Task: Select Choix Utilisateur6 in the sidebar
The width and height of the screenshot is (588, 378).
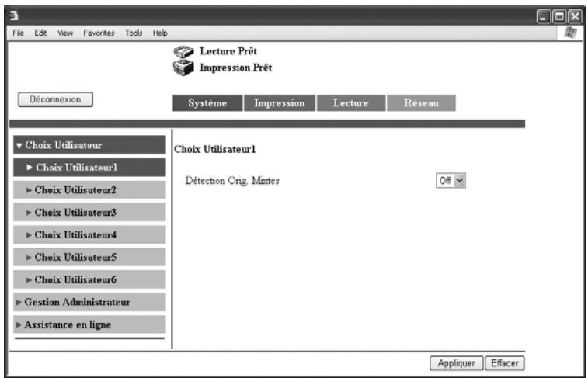Action: [x=89, y=280]
